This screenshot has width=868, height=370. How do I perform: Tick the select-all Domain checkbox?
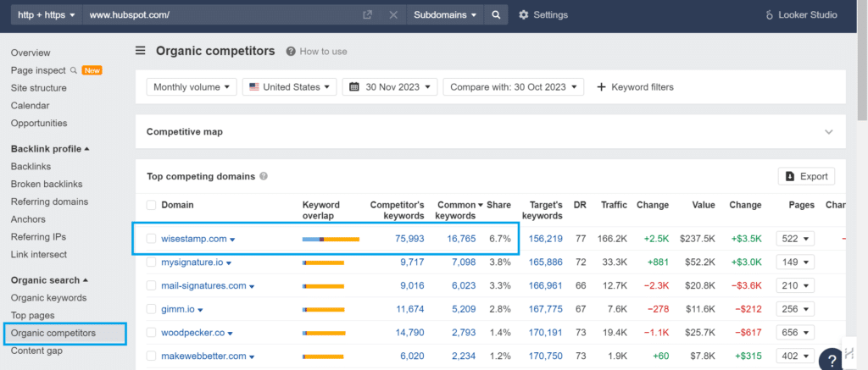tap(151, 205)
